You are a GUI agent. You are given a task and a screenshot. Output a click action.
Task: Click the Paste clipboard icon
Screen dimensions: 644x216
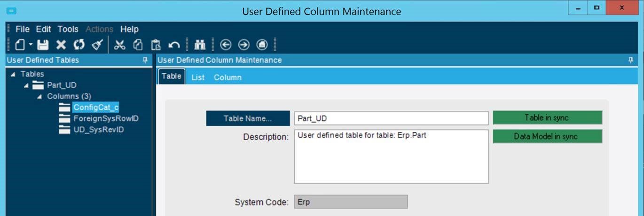point(156,45)
